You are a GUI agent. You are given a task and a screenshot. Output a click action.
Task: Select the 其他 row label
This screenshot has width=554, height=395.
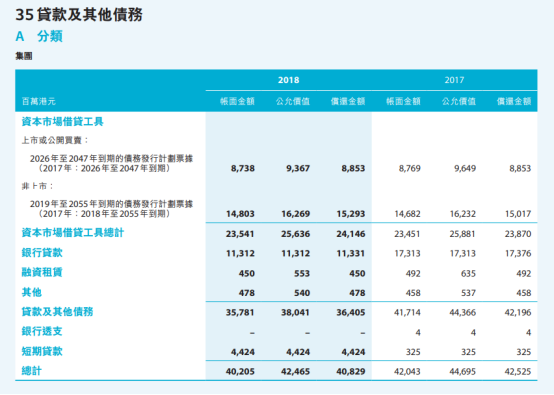[32, 292]
